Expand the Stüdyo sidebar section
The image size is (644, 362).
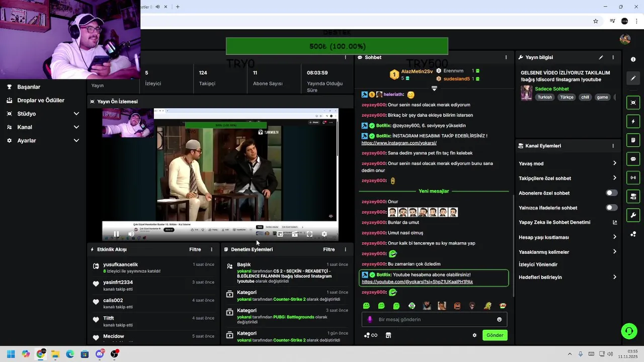(43, 114)
